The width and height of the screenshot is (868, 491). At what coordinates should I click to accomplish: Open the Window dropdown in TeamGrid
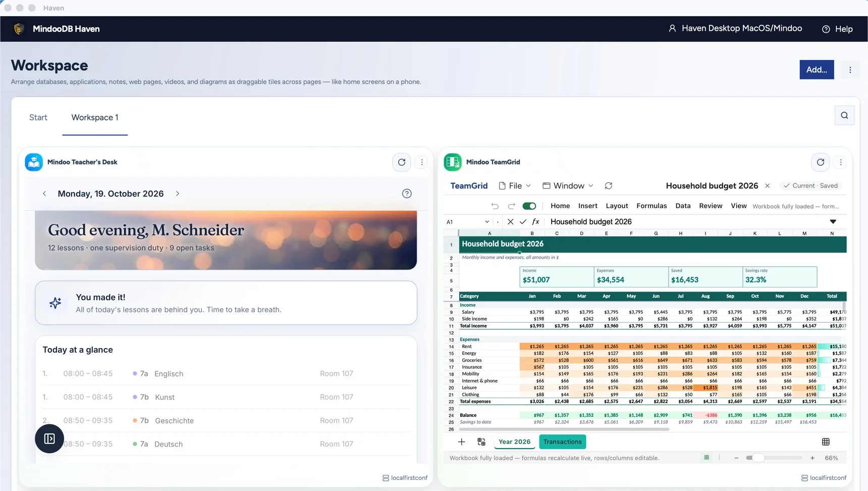click(568, 186)
